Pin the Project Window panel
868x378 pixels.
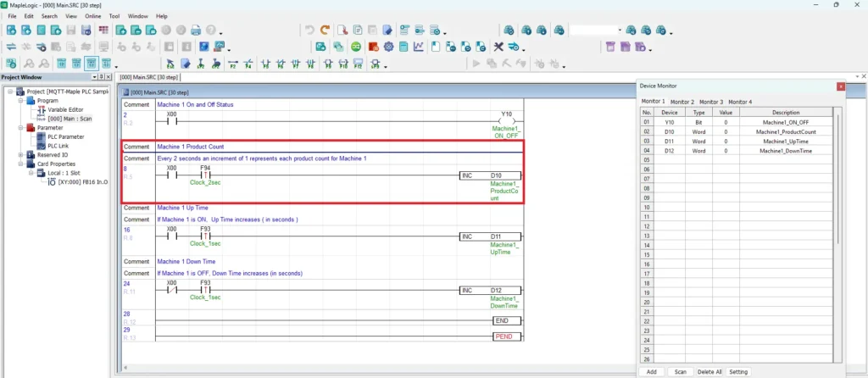coord(99,77)
